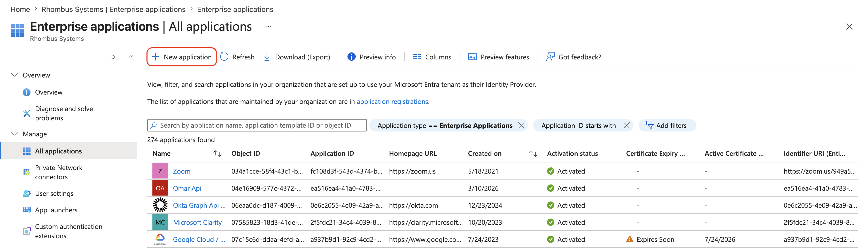Open Preview info
The width and height of the screenshot is (868, 248).
pos(371,57)
